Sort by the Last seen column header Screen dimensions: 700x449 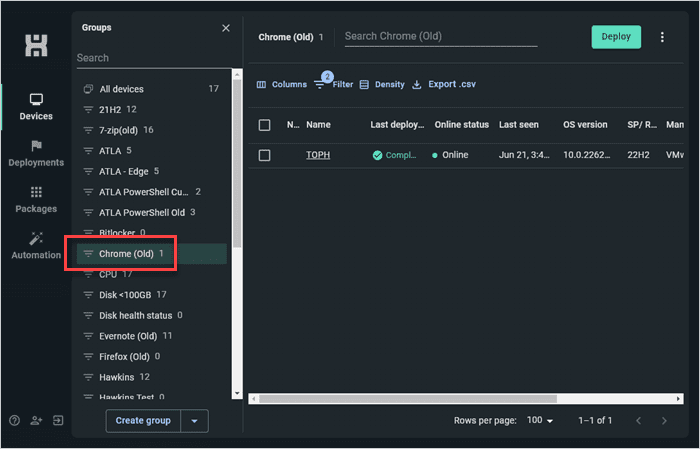[x=519, y=125]
